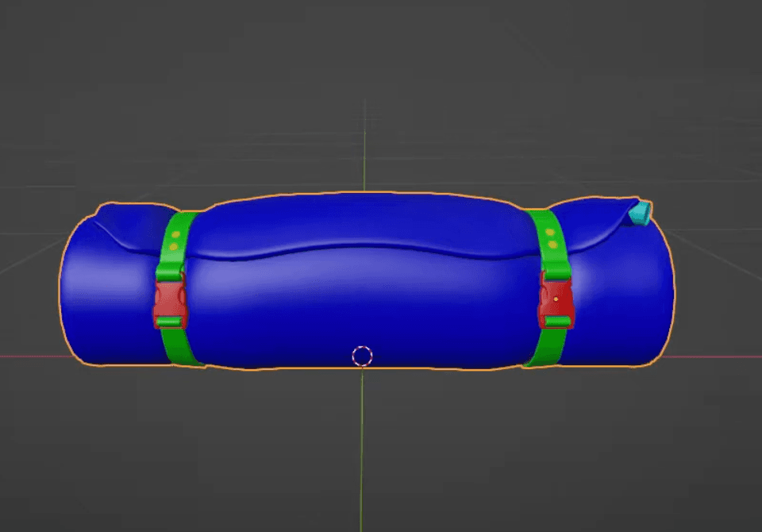Click the green Y axis line above model
The width and height of the screenshot is (762, 532).
[364, 146]
